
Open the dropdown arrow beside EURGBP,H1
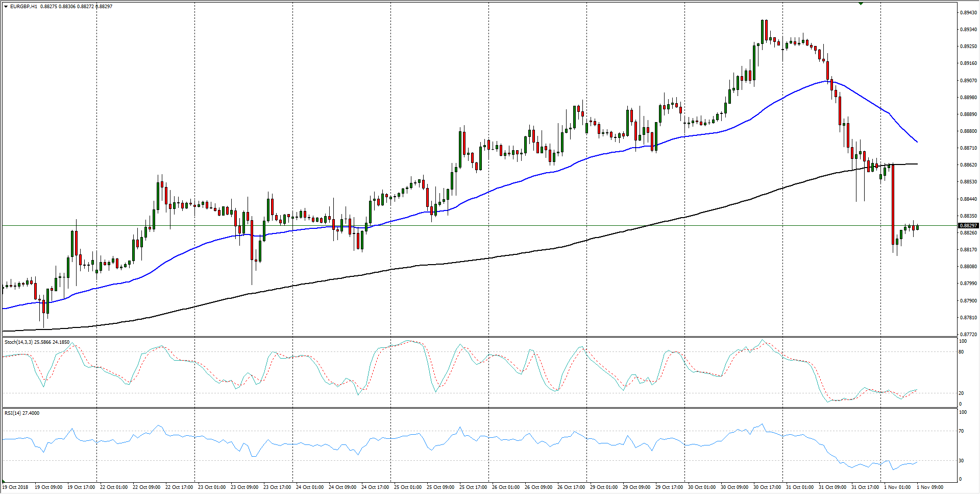(6, 7)
